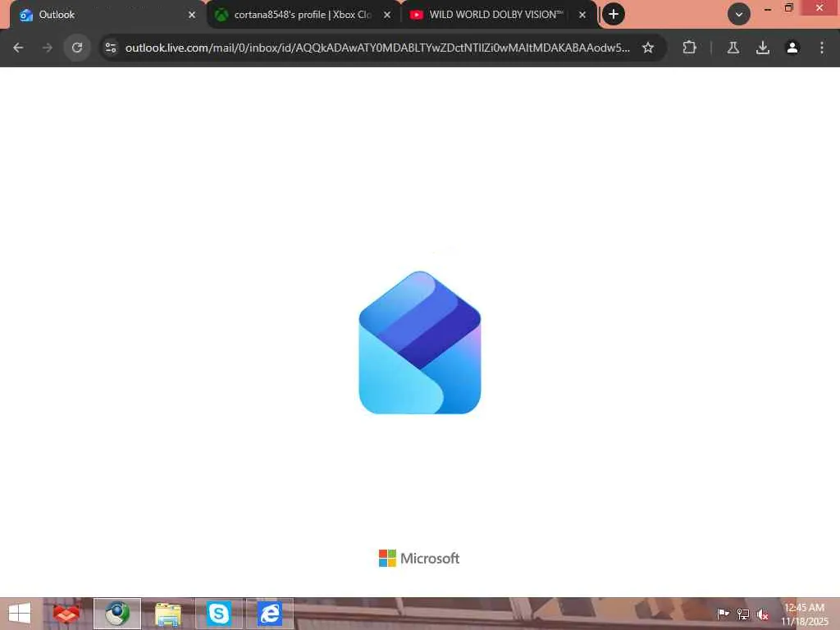Switch to the Outlook tab
Screen dimensions: 840x630
[107, 15]
